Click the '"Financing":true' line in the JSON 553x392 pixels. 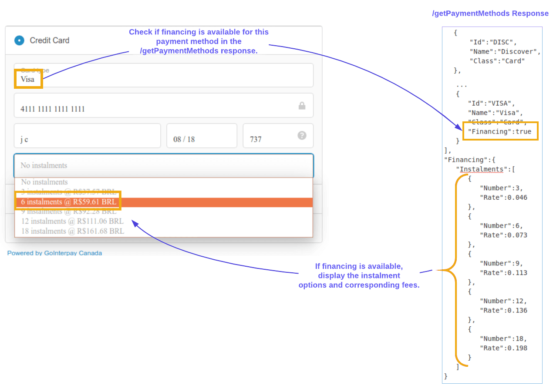[x=499, y=131]
